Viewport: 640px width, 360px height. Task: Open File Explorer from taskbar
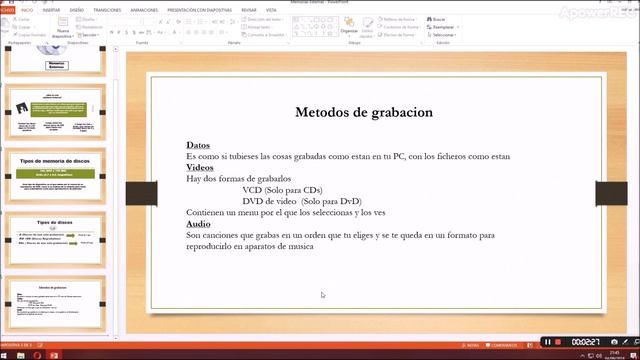pyautogui.click(x=20, y=356)
